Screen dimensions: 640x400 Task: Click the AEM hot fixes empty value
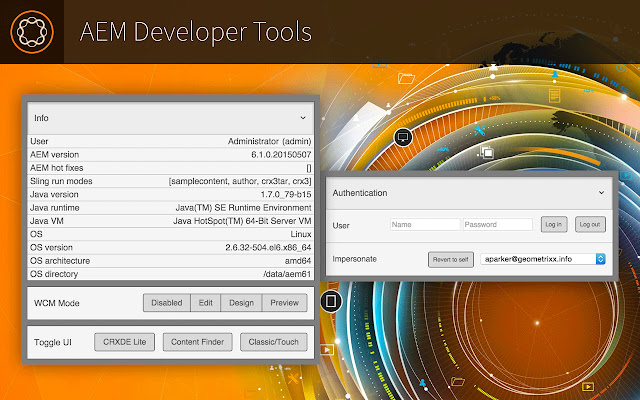coord(309,168)
